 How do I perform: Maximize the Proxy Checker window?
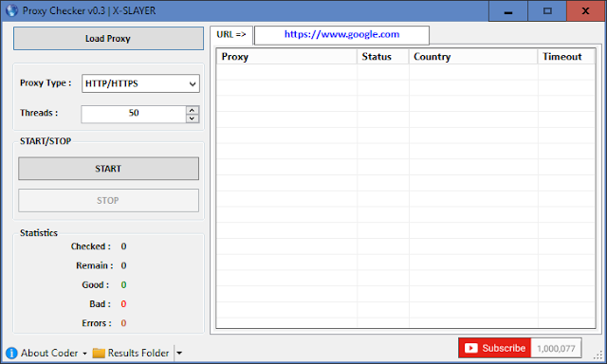[547, 10]
